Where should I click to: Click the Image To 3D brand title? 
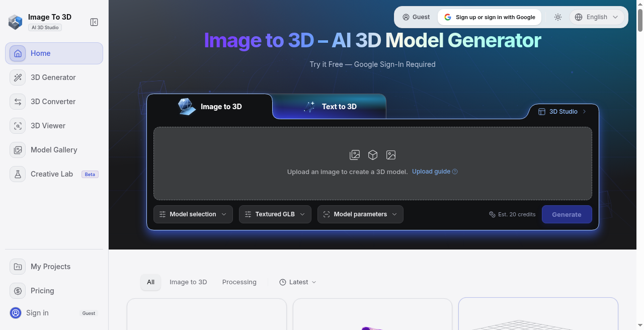[50, 17]
